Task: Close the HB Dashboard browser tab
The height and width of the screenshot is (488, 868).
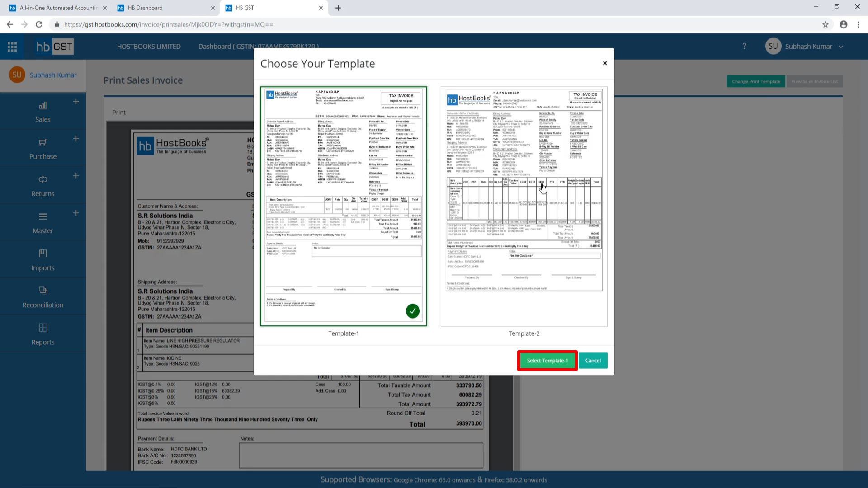Action: (x=213, y=8)
